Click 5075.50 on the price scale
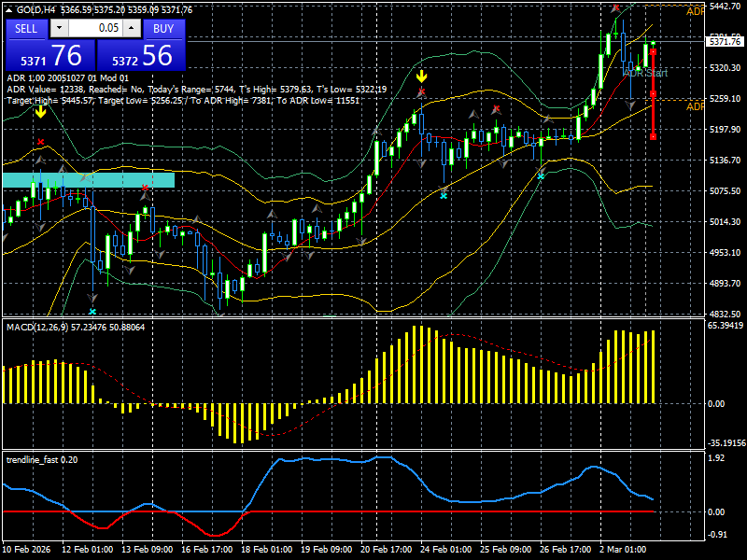 725,191
